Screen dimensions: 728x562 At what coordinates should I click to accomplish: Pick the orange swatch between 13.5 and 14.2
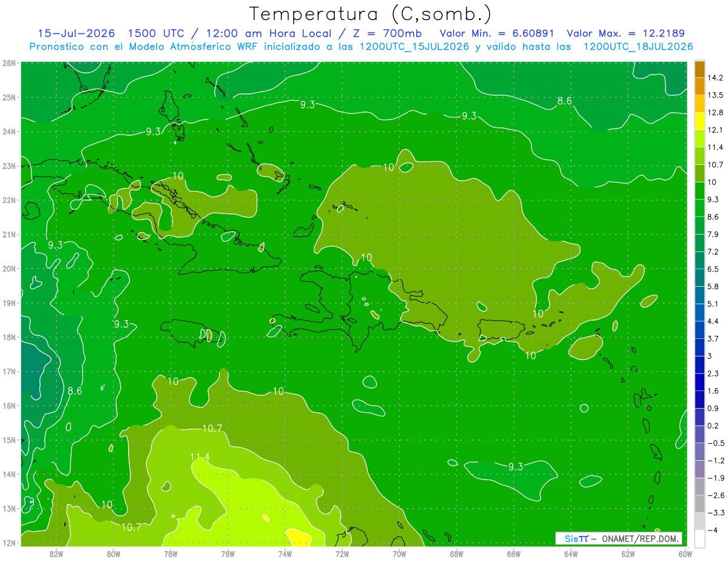699,86
